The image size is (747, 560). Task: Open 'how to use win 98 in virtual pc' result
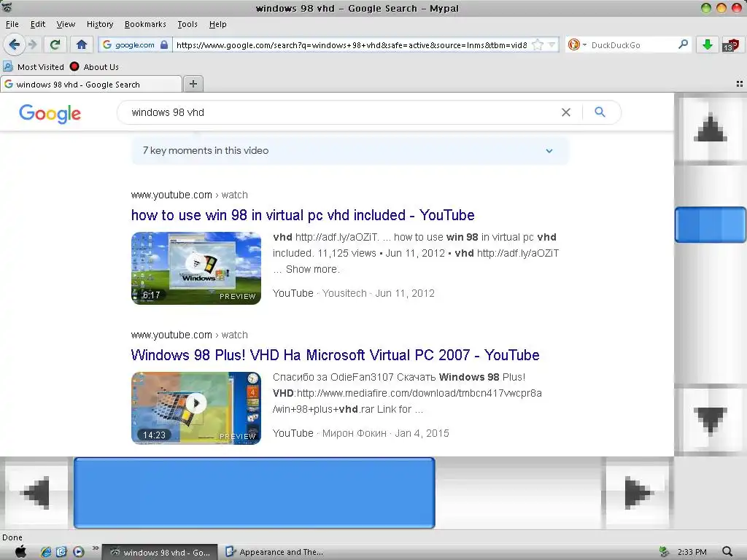tap(303, 215)
